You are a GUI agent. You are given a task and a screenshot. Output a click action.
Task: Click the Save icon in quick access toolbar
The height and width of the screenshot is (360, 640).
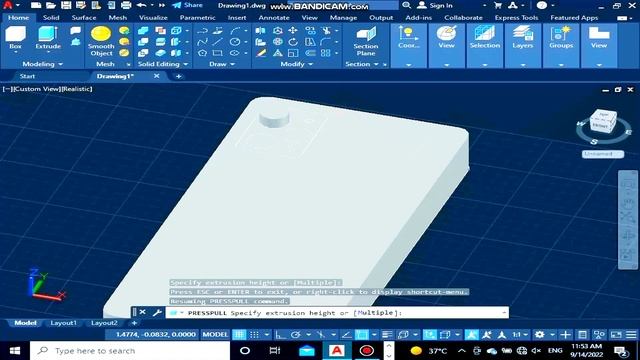[66, 5]
